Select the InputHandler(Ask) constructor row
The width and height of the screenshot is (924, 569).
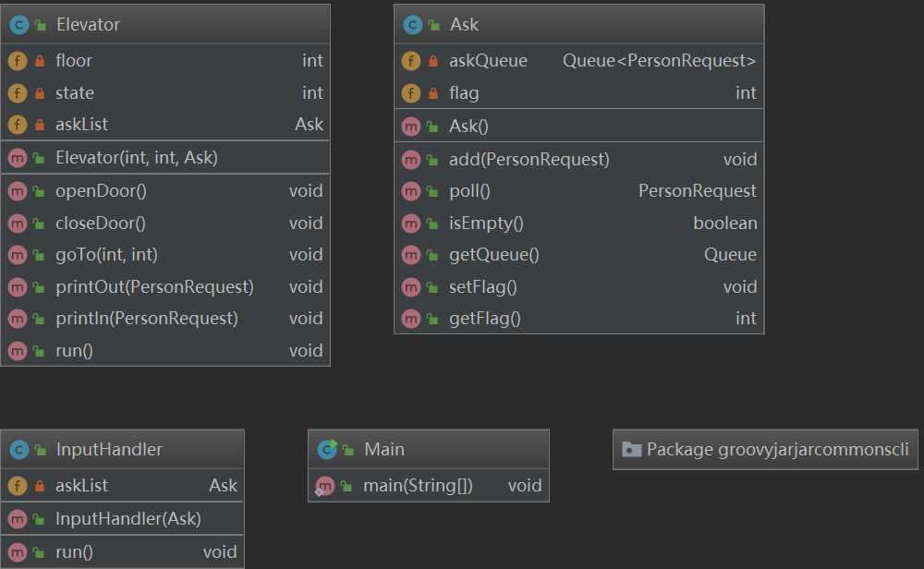coord(128,518)
